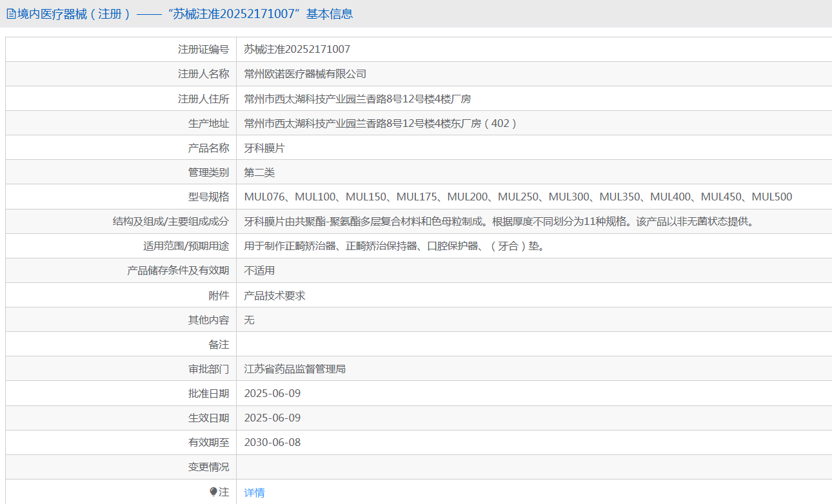Select attachment value 产品技术要求
This screenshot has width=832, height=504.
tap(275, 295)
